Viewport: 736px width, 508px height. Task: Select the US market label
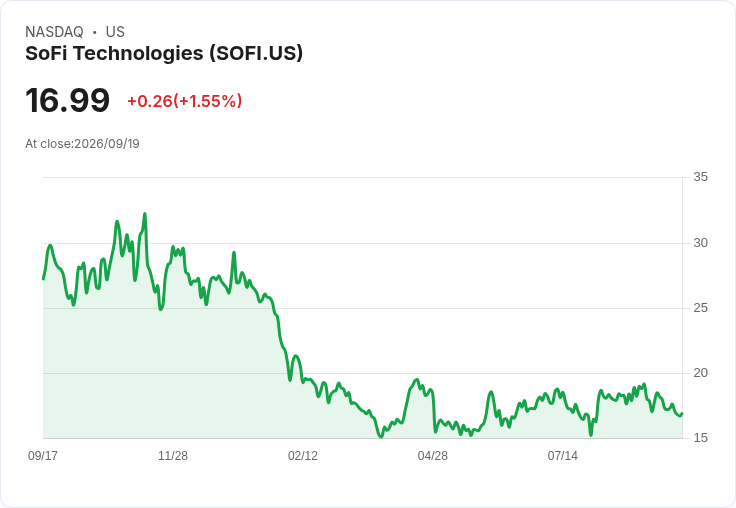click(115, 32)
